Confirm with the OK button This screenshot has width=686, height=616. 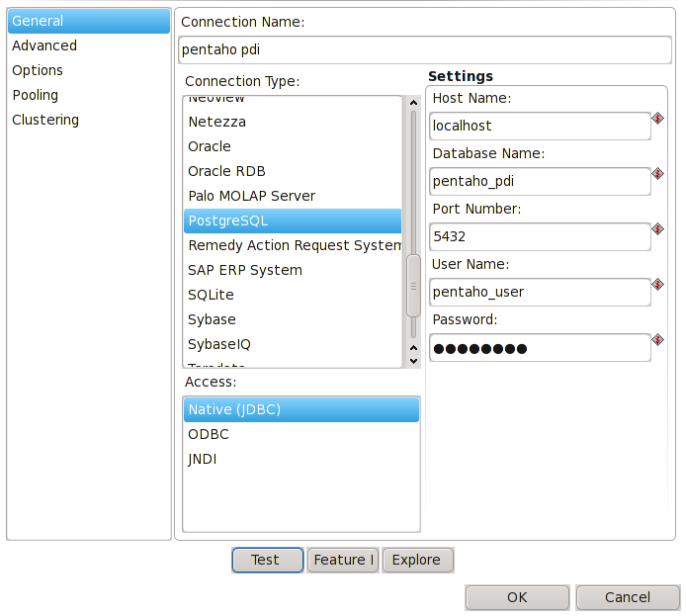pyautogui.click(x=517, y=597)
